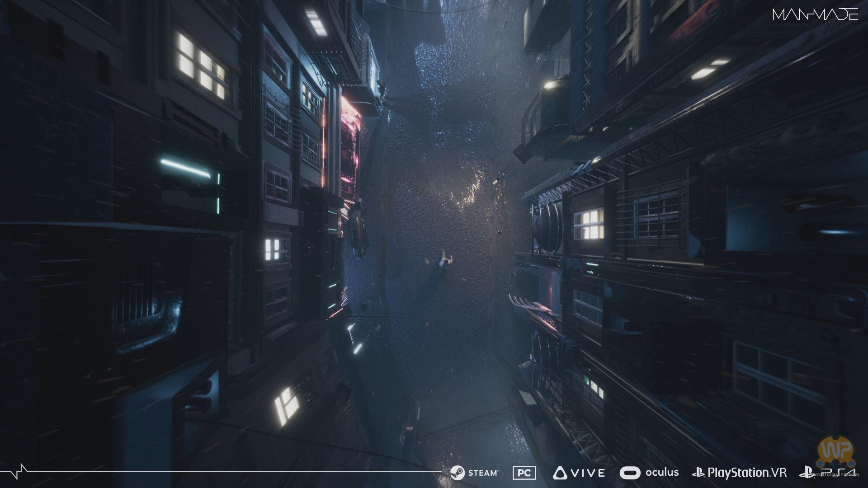Image resolution: width=868 pixels, height=488 pixels.
Task: Click the lit barred window on right building
Action: point(589,225)
